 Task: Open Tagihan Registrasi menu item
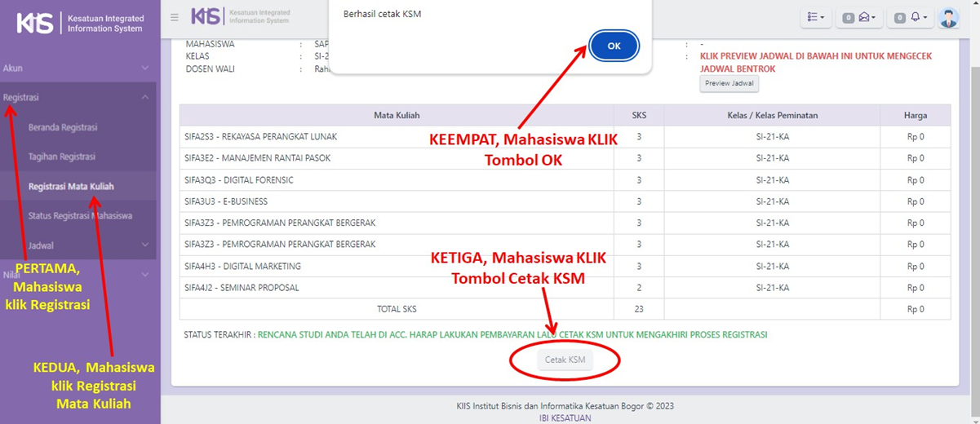pyautogui.click(x=62, y=157)
